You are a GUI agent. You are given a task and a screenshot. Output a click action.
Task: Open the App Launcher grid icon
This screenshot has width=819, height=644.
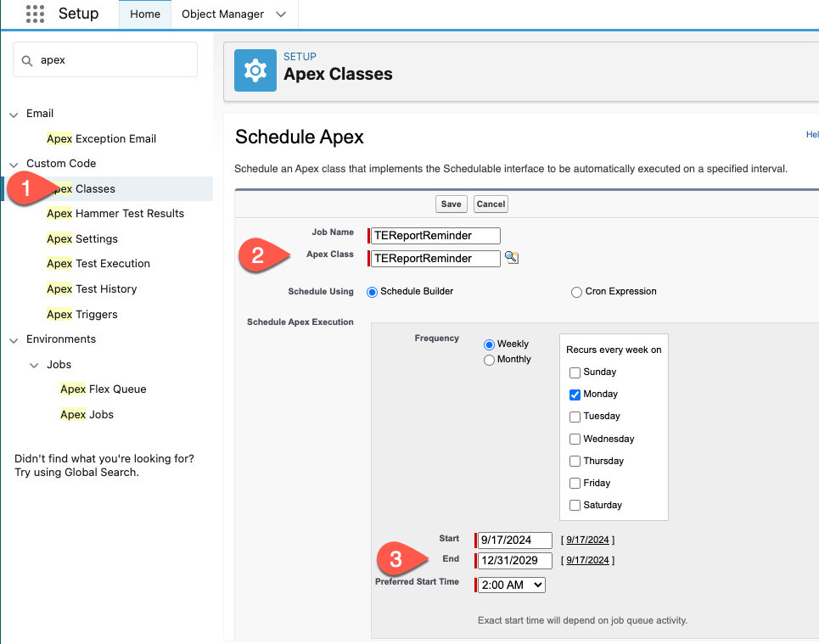[x=35, y=14]
